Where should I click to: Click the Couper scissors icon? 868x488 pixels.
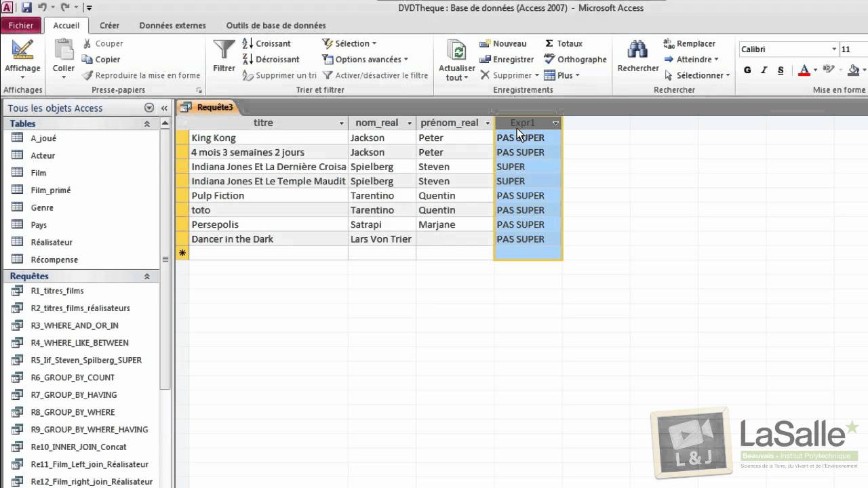pyautogui.click(x=87, y=43)
